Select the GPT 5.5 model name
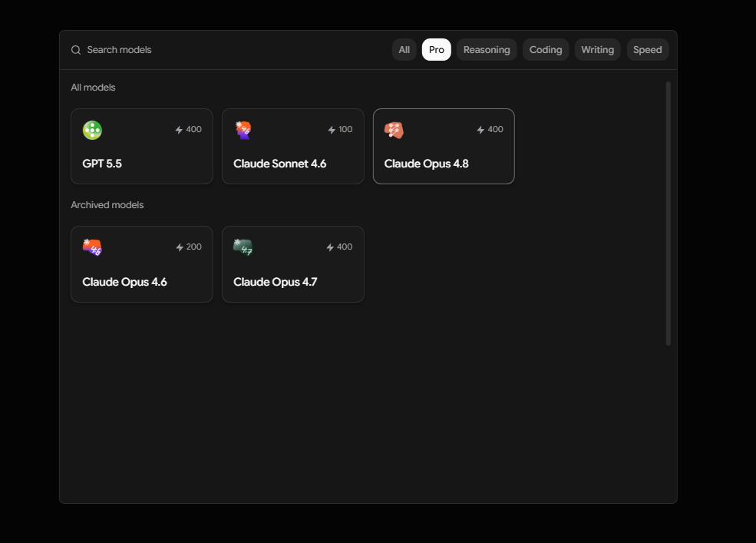The height and width of the screenshot is (543, 756). click(102, 164)
